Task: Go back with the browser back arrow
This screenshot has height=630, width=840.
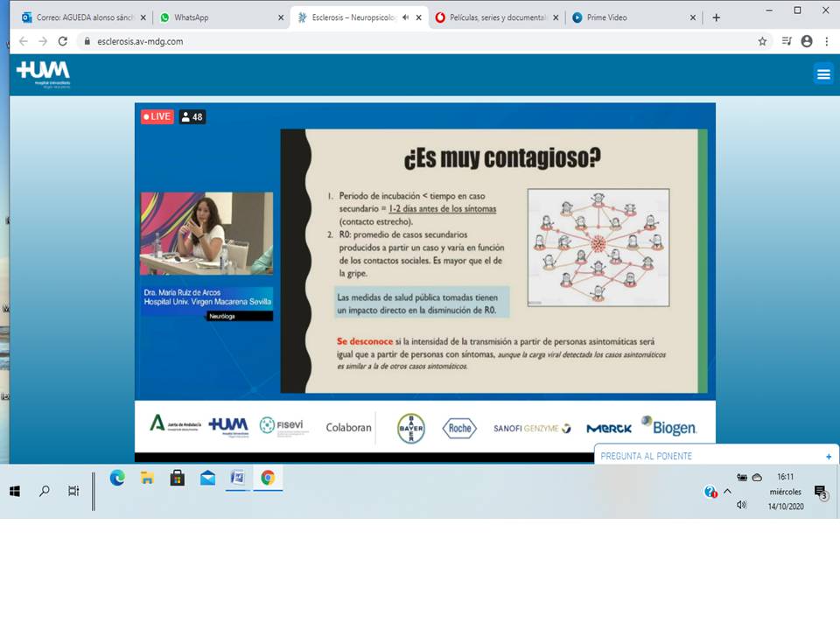Action: coord(23,41)
